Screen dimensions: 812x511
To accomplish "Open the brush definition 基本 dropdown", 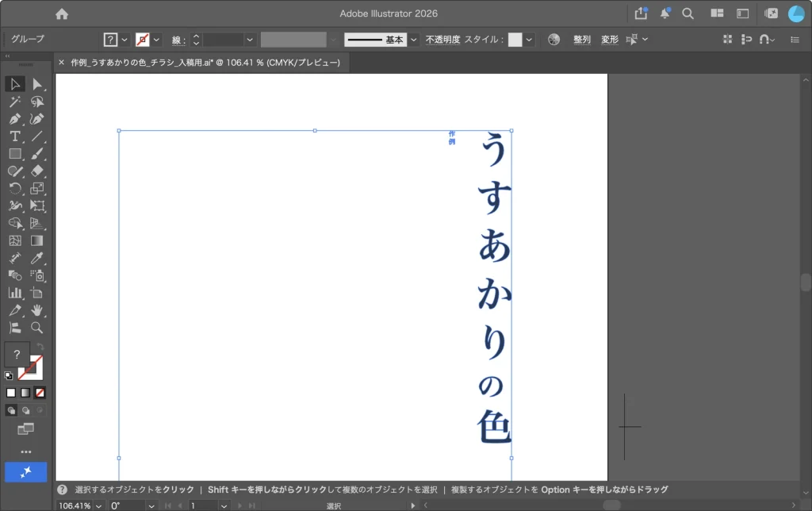I will 414,40.
